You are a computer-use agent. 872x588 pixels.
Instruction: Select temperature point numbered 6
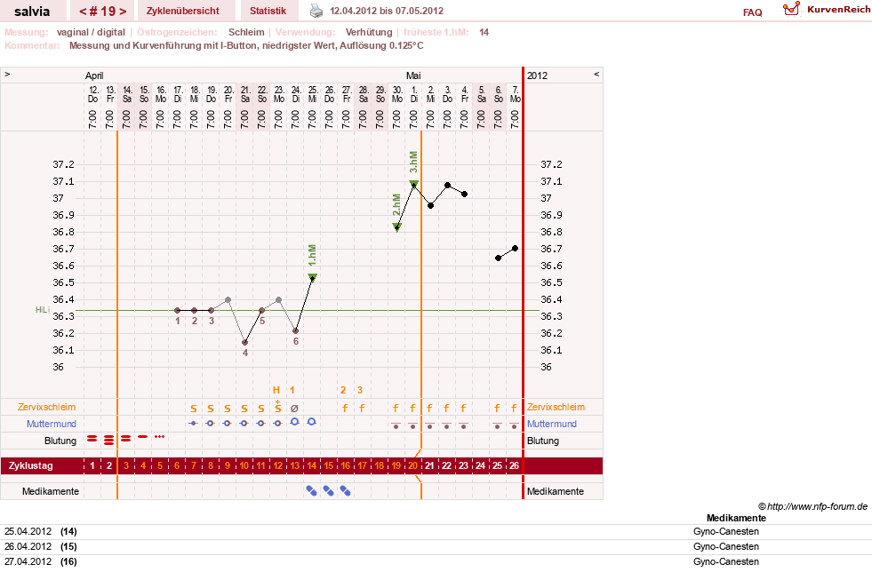pos(295,330)
